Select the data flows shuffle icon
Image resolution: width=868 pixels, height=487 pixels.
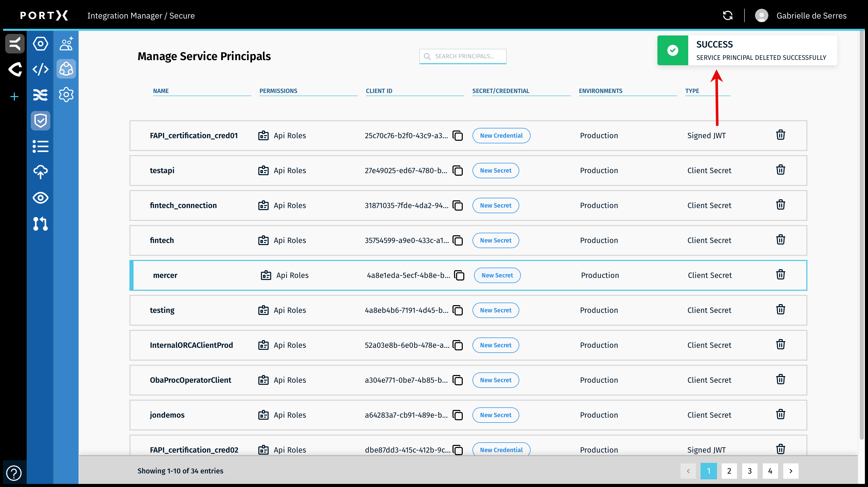coord(40,95)
